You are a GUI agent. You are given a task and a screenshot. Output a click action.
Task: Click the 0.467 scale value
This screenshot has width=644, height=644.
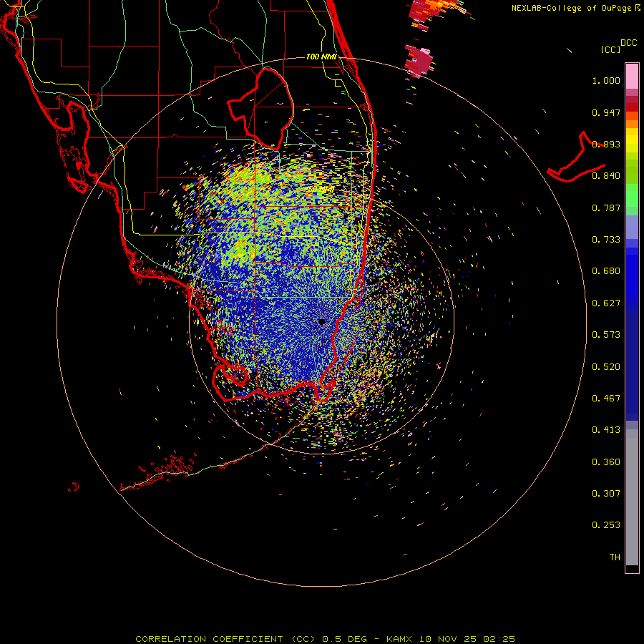click(x=606, y=399)
